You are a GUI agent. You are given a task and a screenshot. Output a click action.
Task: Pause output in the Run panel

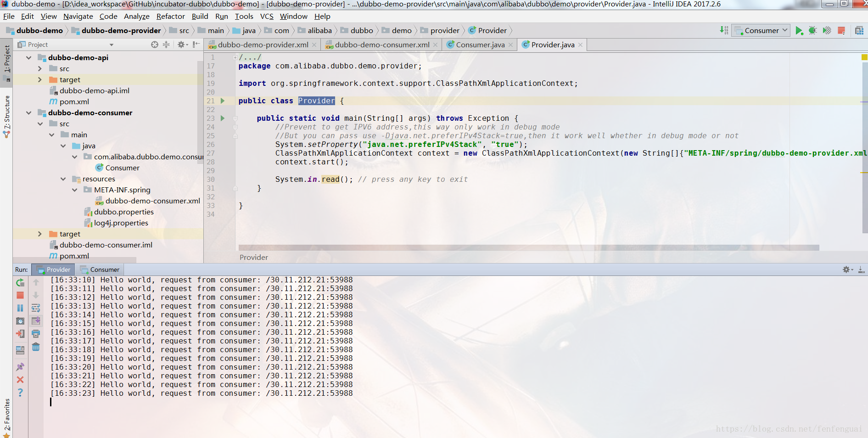20,308
